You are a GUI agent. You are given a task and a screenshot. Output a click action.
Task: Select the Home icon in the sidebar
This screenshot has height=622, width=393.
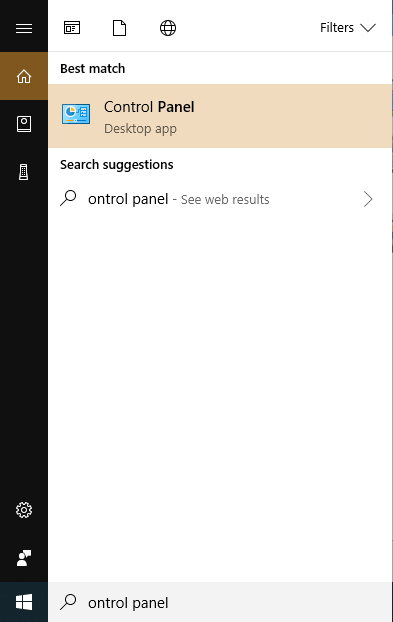pos(24,76)
